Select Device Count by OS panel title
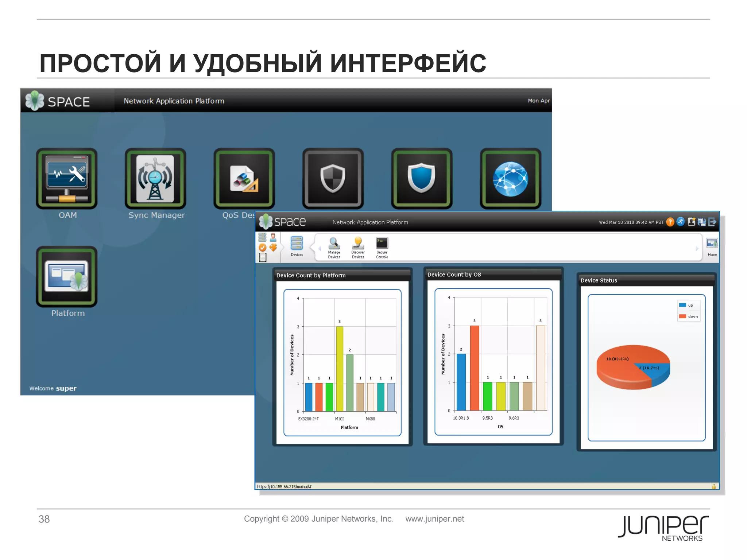 pos(454,275)
